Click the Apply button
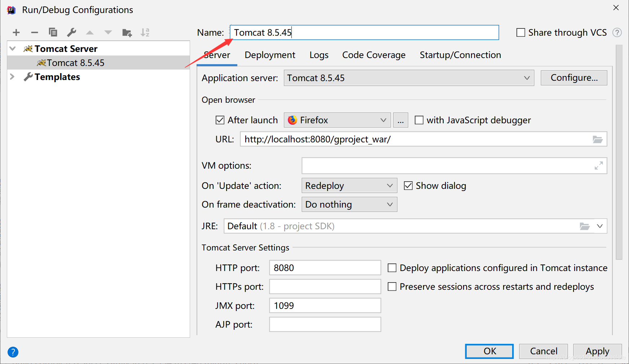Screen dimensions: 629x364 tap(597, 351)
